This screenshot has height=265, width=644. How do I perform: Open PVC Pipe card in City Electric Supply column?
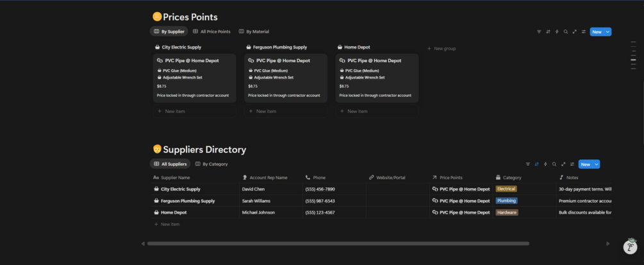195,78
